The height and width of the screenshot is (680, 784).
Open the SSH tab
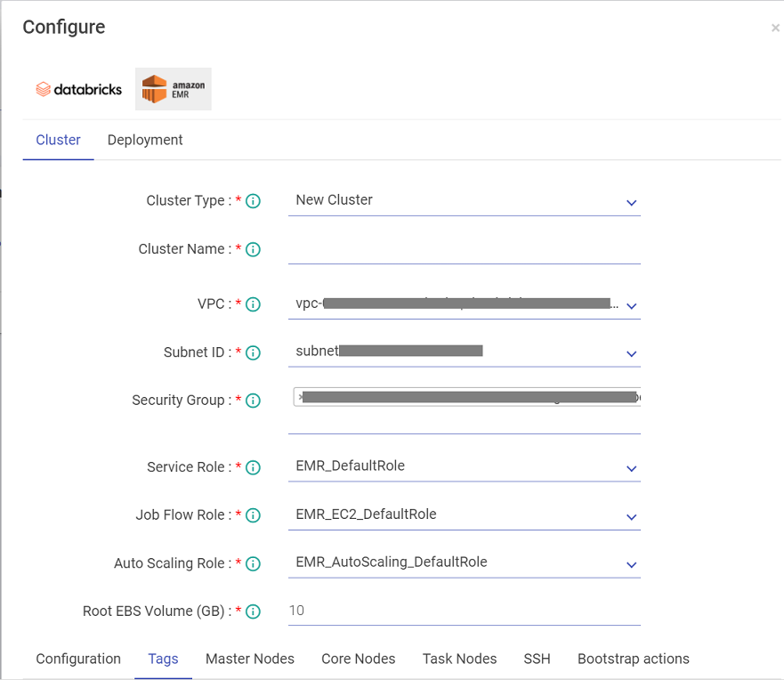point(537,659)
